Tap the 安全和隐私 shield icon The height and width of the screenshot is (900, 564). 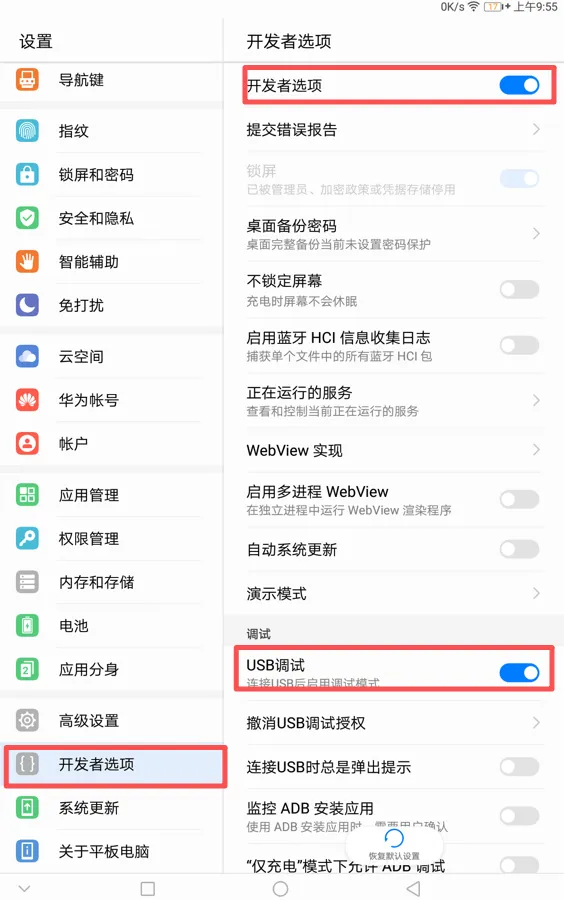27,218
